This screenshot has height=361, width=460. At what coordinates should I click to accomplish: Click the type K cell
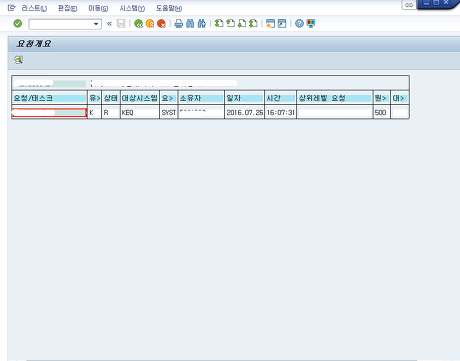point(94,113)
